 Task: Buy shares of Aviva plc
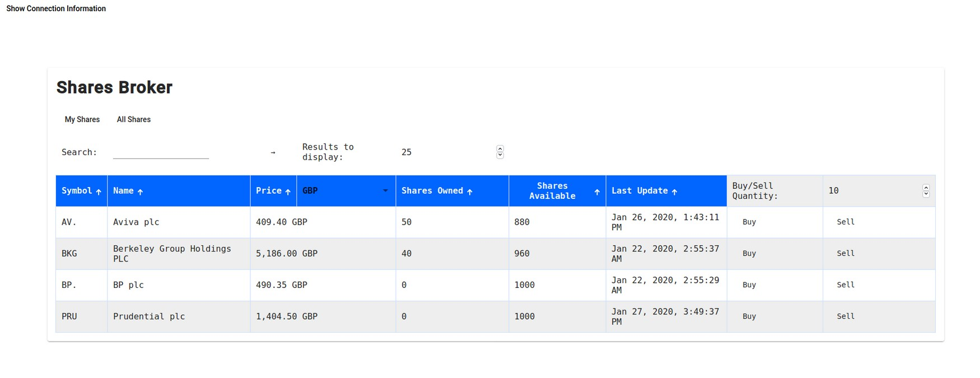(x=749, y=222)
